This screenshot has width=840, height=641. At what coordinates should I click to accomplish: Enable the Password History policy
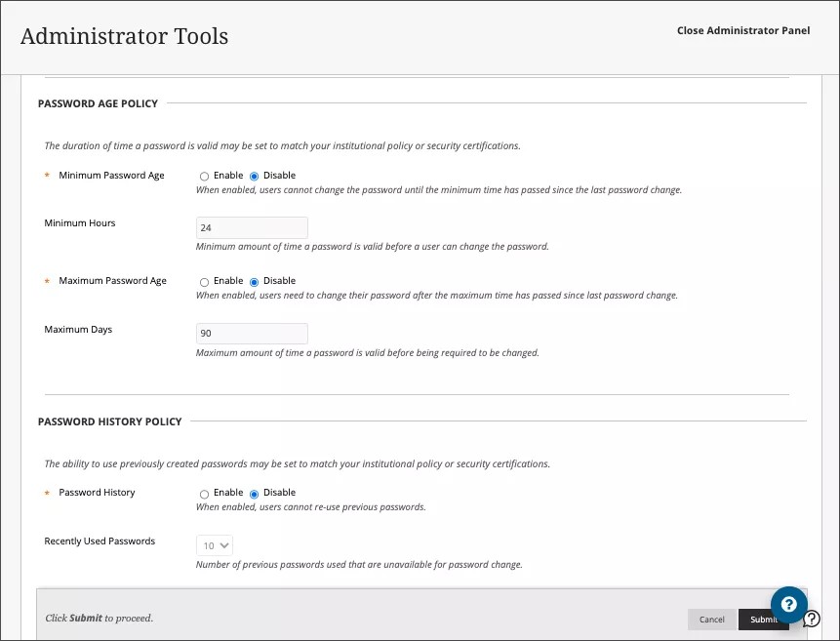(204, 493)
